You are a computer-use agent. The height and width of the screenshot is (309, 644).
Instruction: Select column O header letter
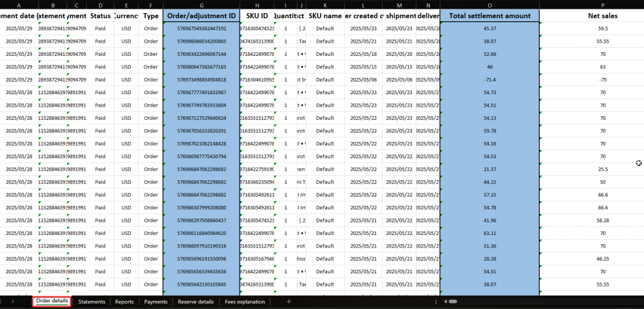point(489,4)
